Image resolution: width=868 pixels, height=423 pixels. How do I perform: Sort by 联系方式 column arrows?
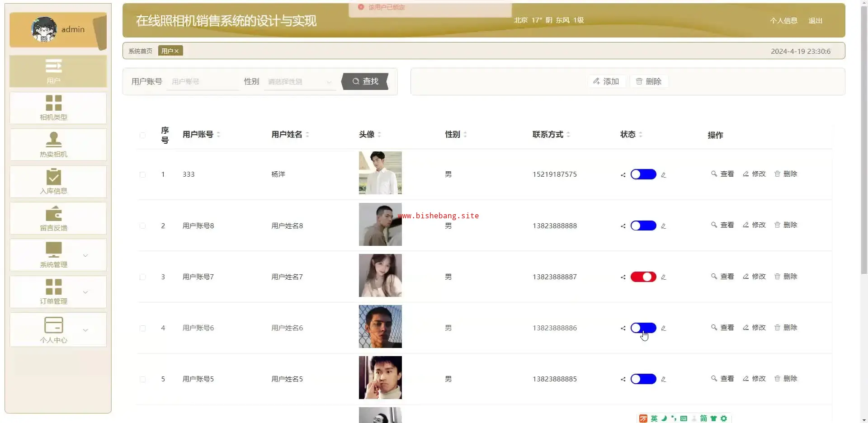coord(568,135)
